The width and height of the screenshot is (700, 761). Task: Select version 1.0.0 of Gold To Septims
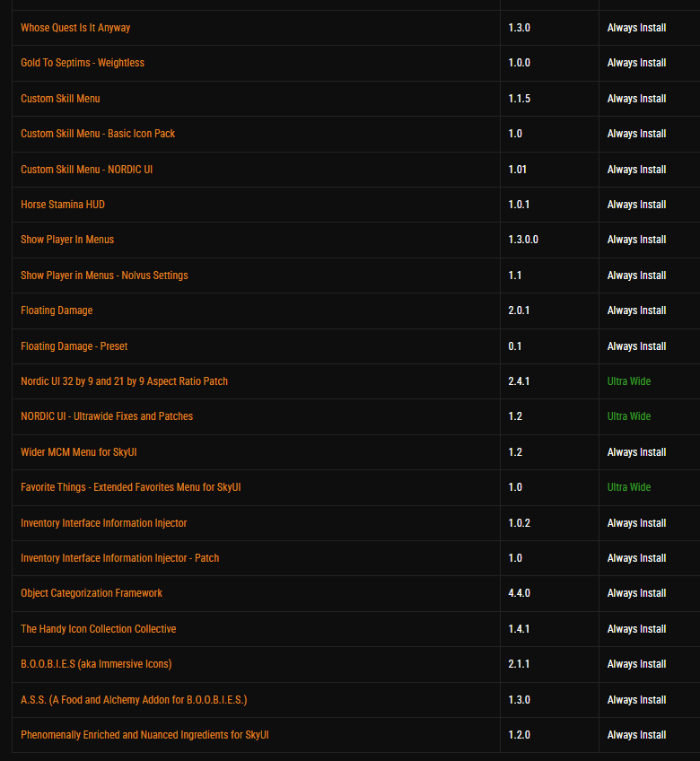click(x=519, y=63)
